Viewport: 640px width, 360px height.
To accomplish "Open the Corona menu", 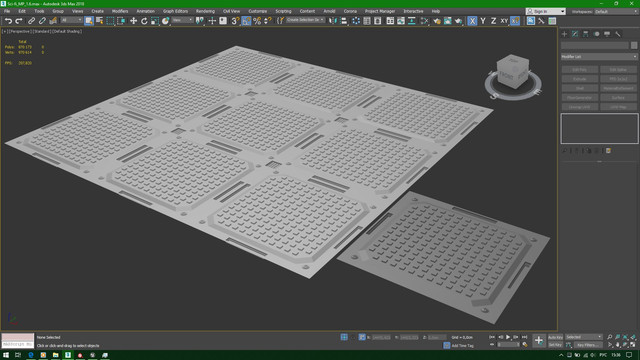I will (350, 11).
